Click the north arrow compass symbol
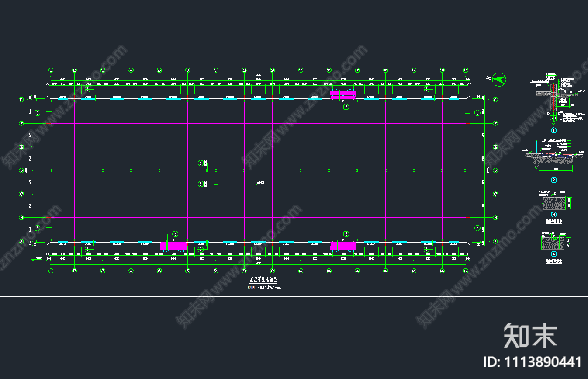588x379 pixels. point(499,79)
